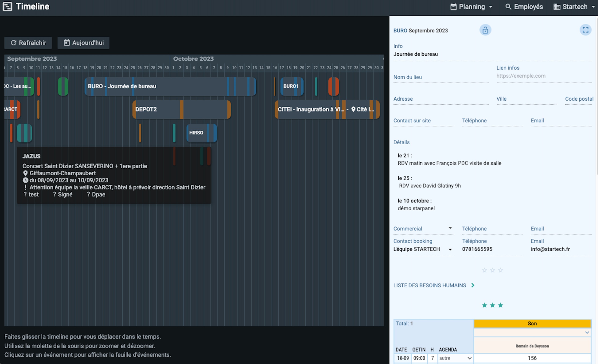Click the fullscreen expand icon

pos(585,30)
